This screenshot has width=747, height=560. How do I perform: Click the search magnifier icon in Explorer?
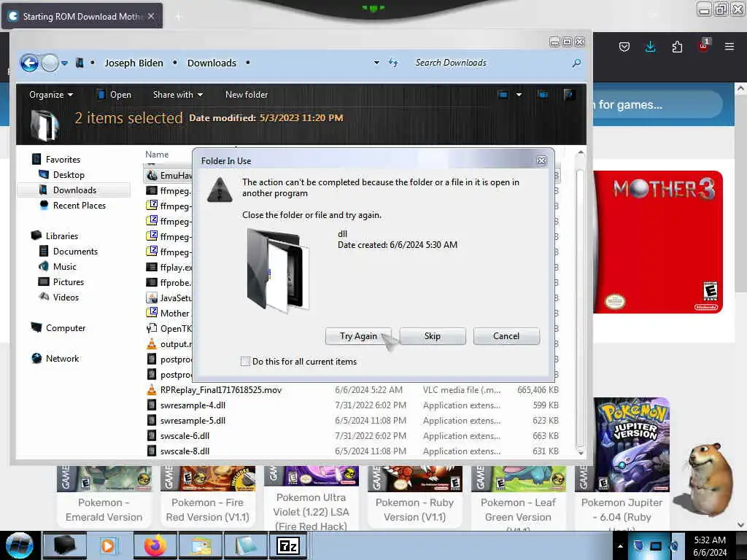point(576,63)
